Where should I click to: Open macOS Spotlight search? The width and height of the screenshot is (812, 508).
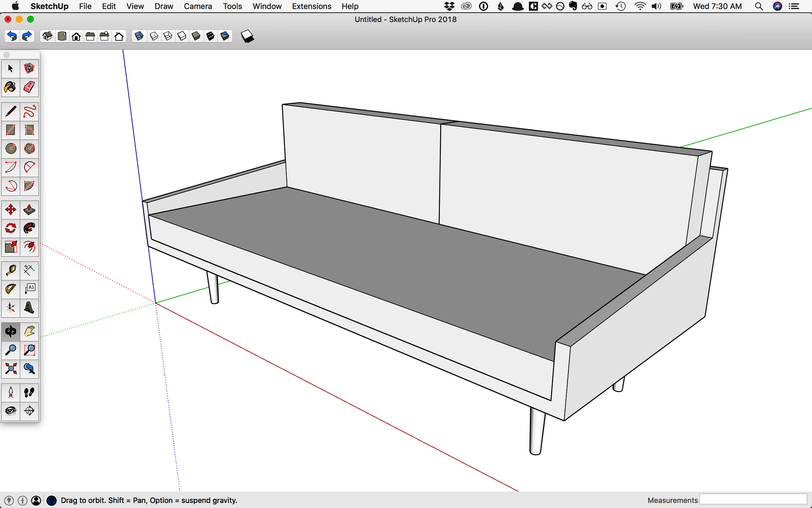pos(759,6)
